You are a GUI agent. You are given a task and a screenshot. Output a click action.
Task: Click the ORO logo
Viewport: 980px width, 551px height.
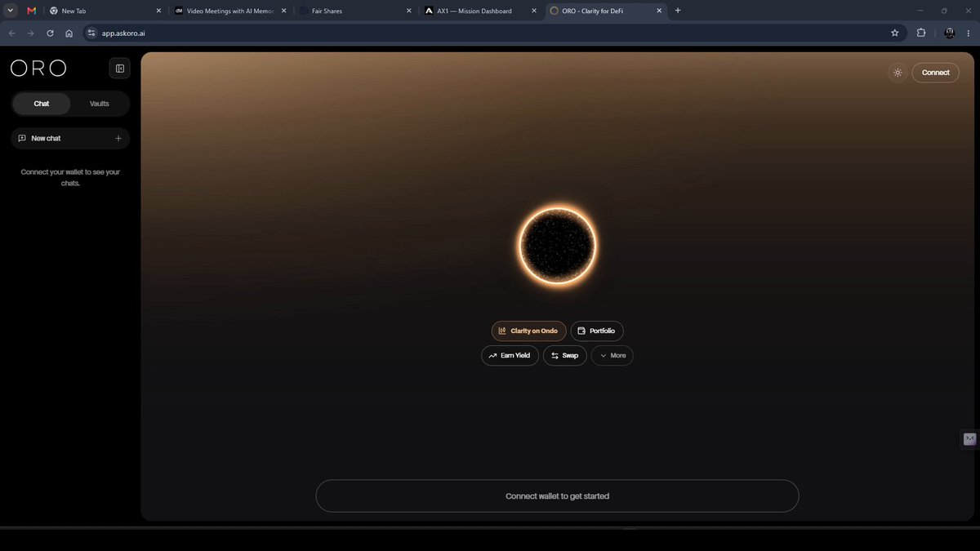tap(38, 69)
